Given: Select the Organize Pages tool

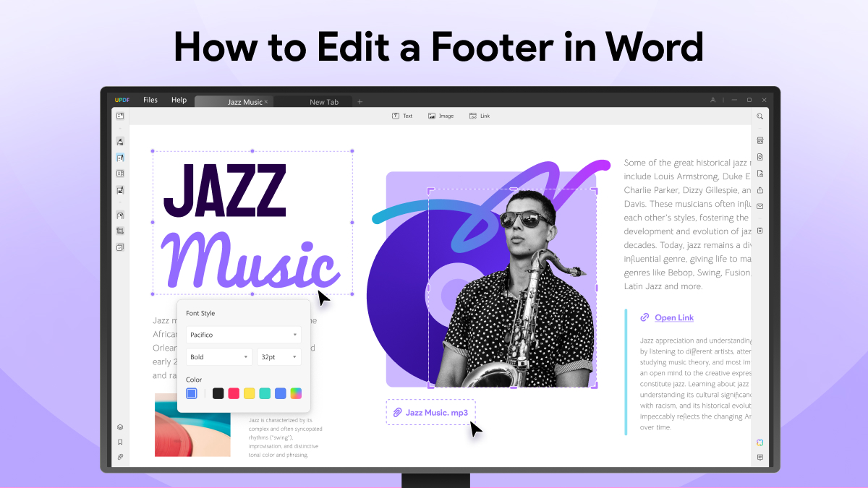Looking at the screenshot, I should [x=120, y=174].
